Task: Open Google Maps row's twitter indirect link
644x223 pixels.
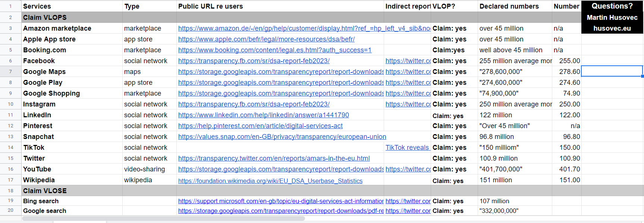Action: (408, 72)
